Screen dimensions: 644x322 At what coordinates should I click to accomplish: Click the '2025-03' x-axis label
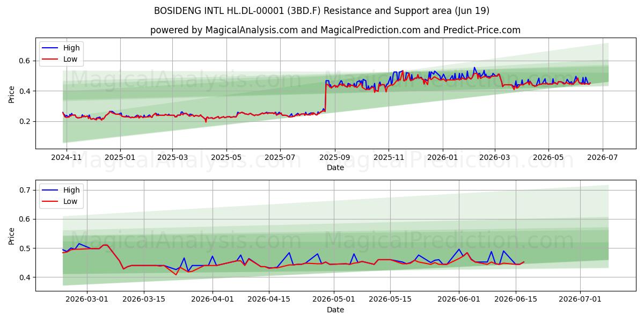172,158
